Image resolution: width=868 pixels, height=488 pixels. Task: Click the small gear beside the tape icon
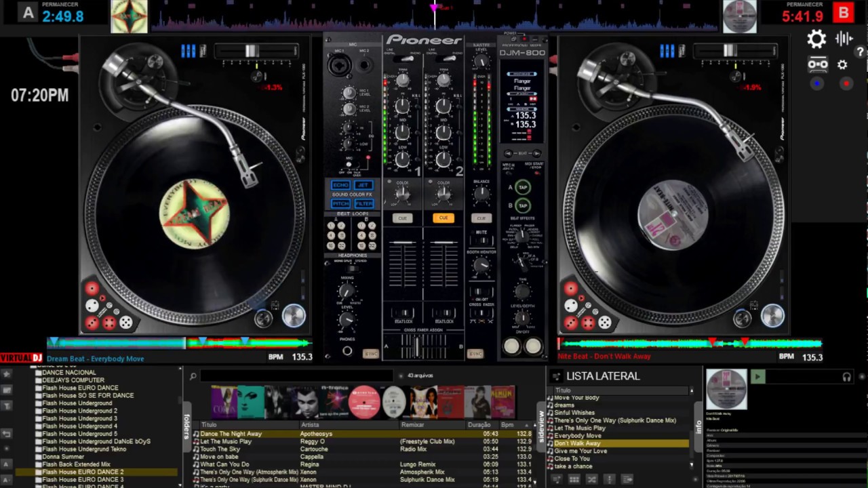[842, 64]
